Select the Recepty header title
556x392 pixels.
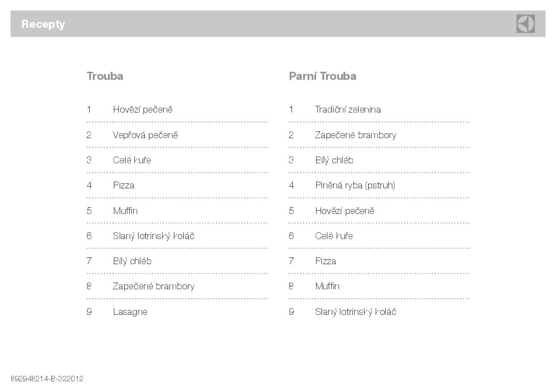(43, 24)
